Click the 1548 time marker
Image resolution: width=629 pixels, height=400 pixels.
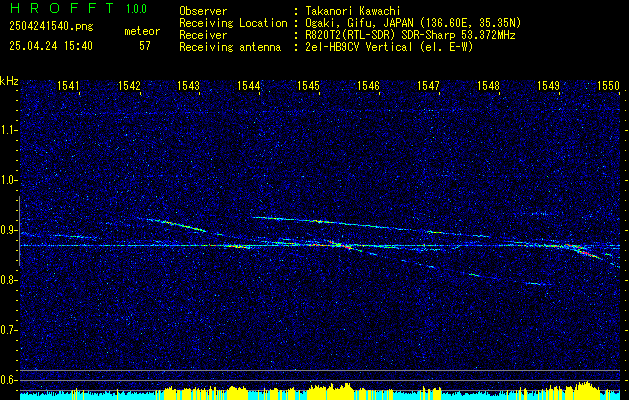coord(488,85)
